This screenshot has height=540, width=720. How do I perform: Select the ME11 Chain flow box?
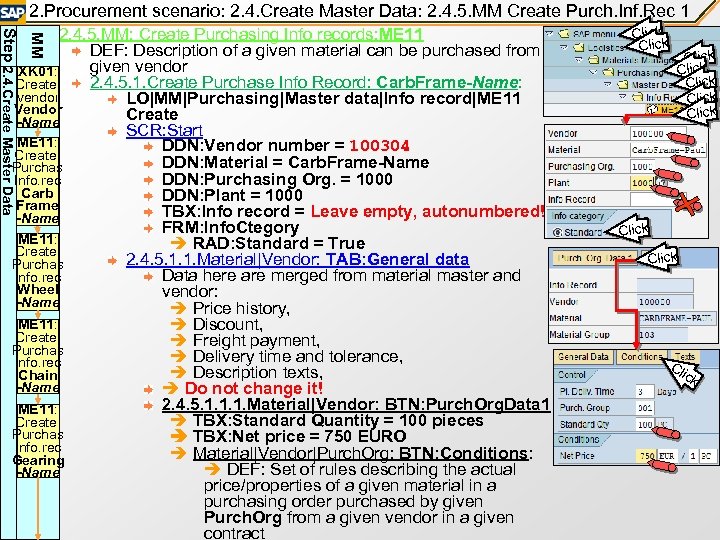(38, 356)
